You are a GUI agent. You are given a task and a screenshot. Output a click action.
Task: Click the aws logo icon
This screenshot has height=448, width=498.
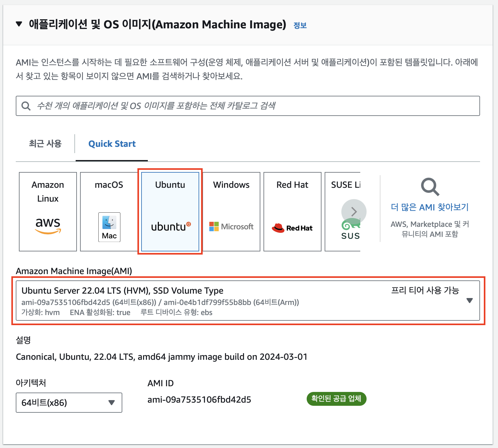click(48, 226)
